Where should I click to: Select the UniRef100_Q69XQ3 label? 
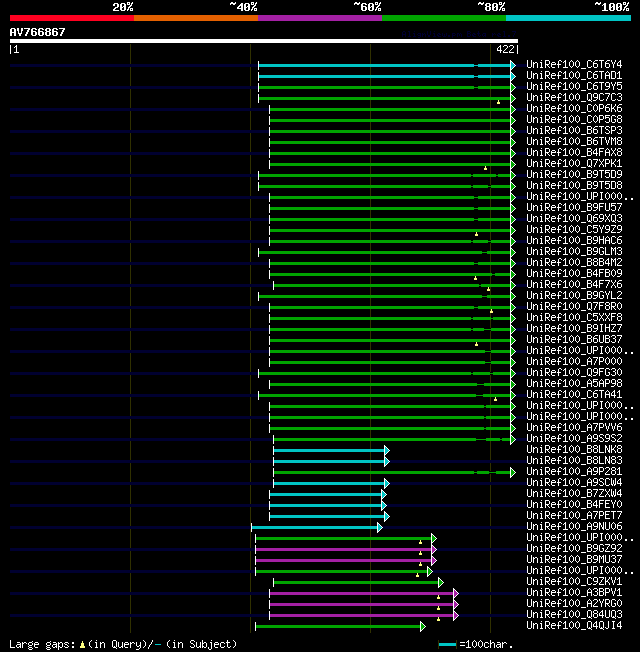[574, 219]
